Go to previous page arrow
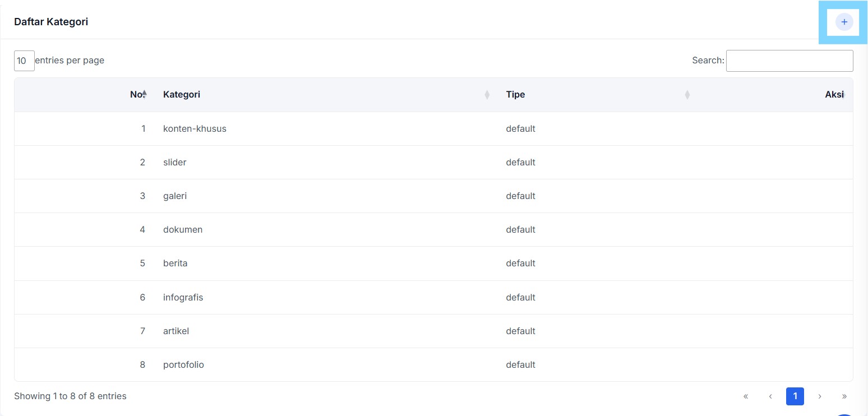The width and height of the screenshot is (868, 416). tap(770, 396)
